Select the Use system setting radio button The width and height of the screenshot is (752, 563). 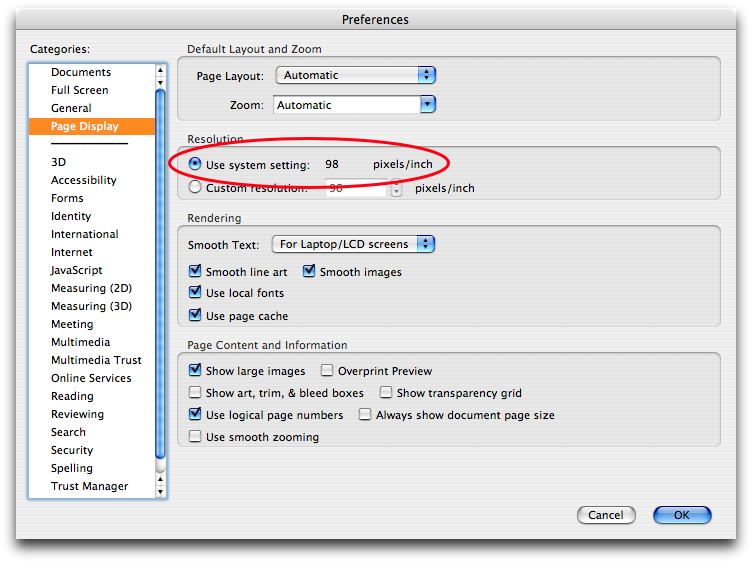(x=195, y=164)
